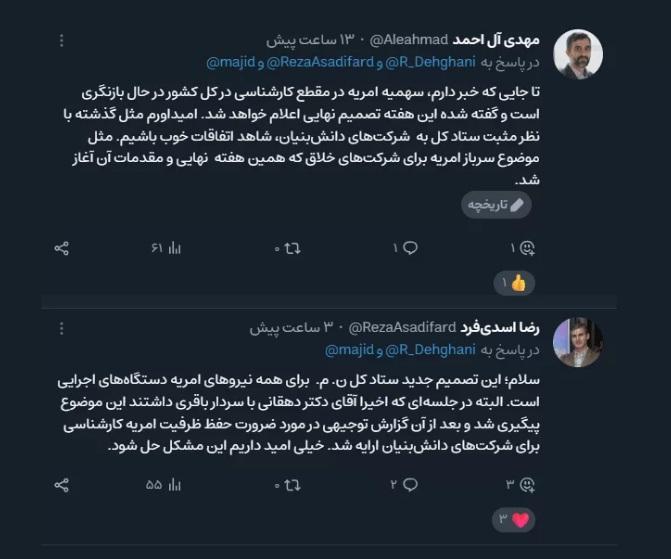View statistics icon showing ۵۵ views
The image size is (671, 559).
pyautogui.click(x=175, y=485)
